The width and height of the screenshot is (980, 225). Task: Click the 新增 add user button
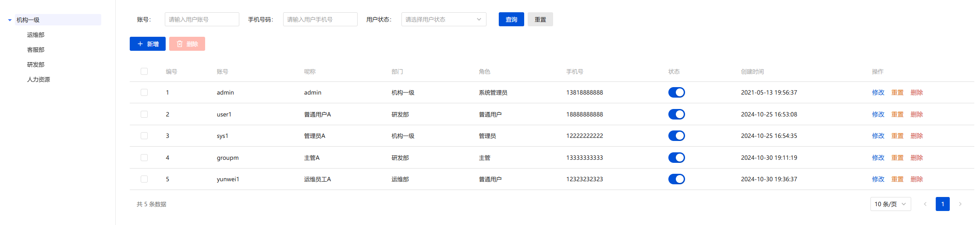(x=147, y=44)
